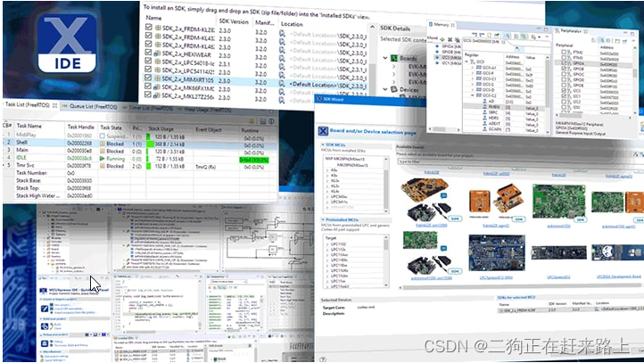The image size is (644, 363).
Task: Click Shell task green stack usage bar
Action: coord(151,144)
